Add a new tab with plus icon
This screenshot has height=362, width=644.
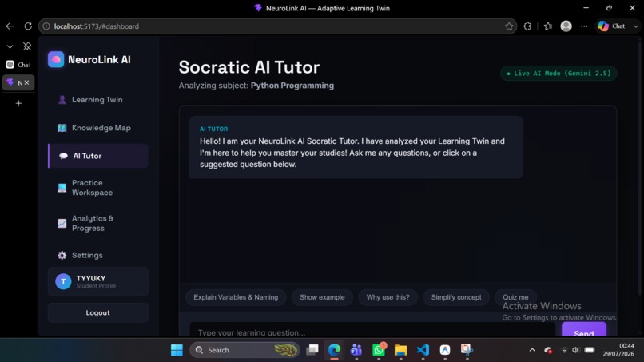pos(18,103)
